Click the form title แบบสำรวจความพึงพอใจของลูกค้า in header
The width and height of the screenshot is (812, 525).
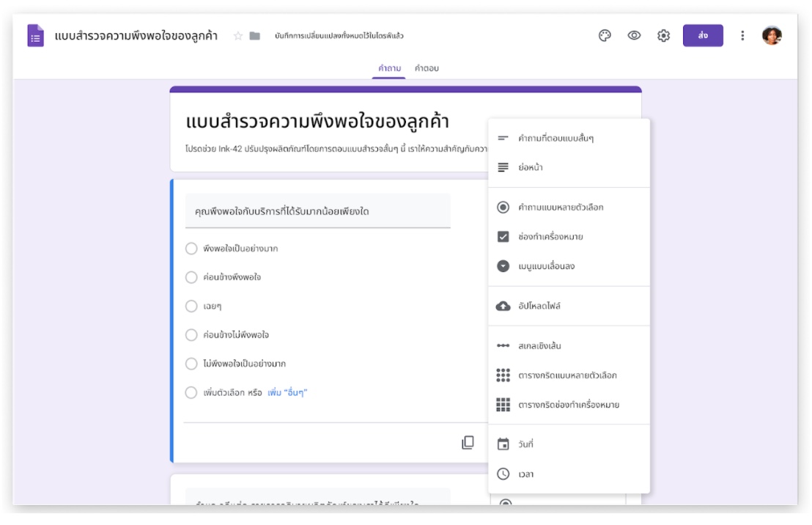[136, 36]
